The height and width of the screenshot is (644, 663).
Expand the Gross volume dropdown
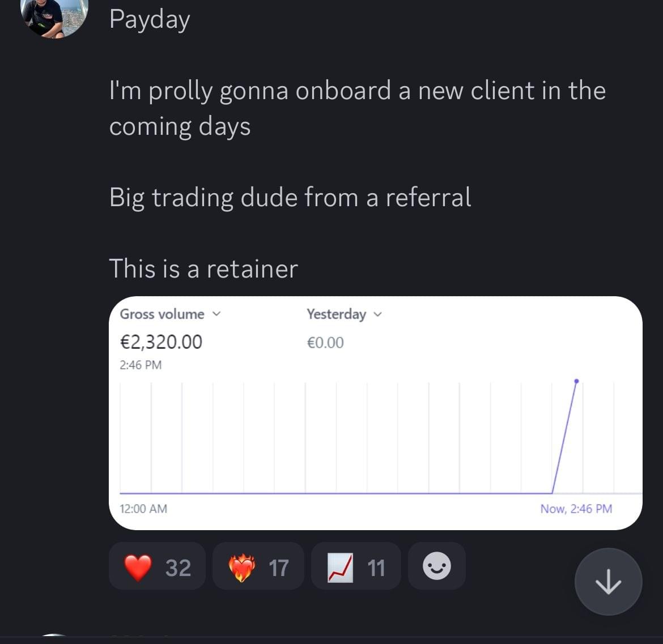coord(171,314)
